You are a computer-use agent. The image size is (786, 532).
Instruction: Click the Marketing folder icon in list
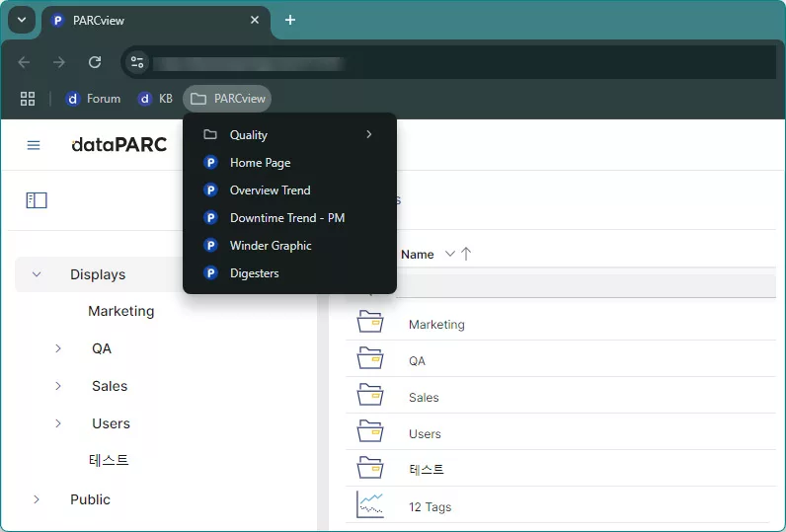(x=370, y=322)
